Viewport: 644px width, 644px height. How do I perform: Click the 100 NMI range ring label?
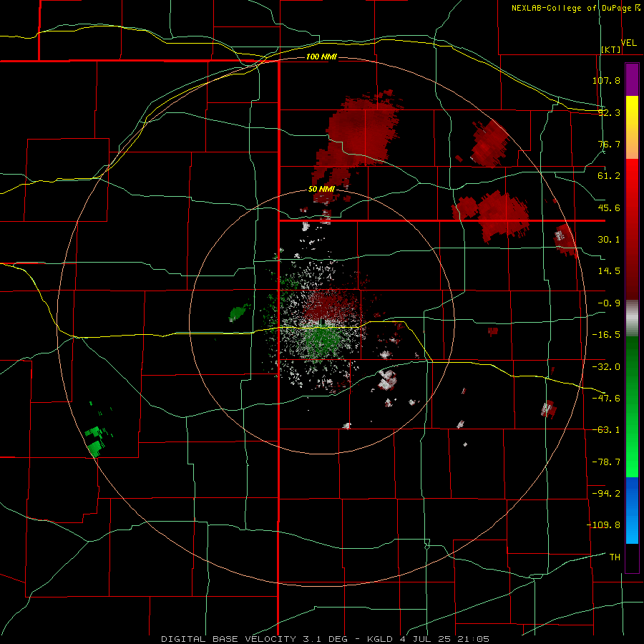point(321,57)
